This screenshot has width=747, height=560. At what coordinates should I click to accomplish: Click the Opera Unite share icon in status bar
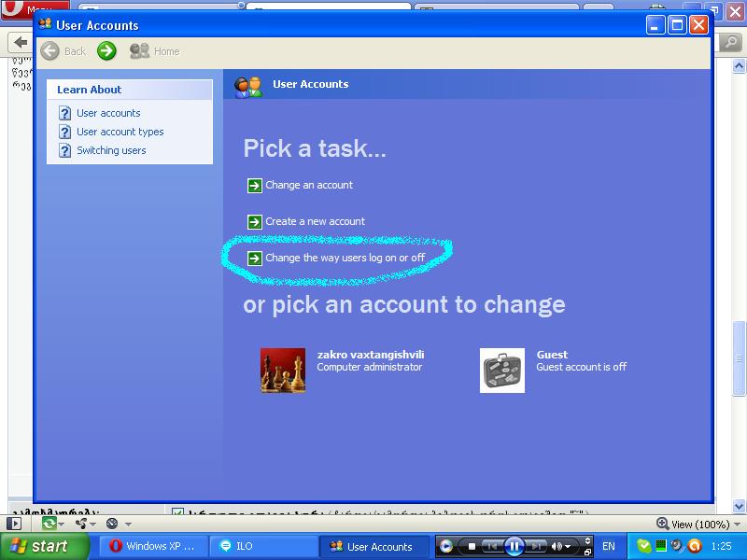click(x=81, y=524)
